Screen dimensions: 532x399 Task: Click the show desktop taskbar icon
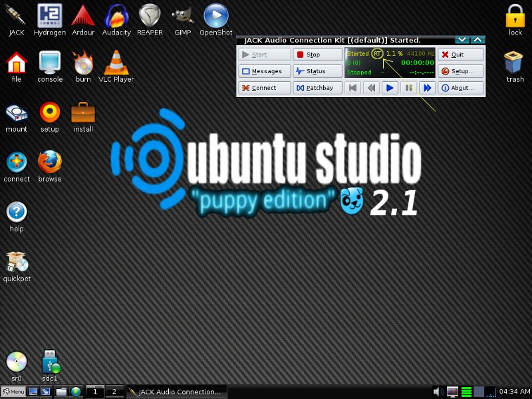(33, 392)
